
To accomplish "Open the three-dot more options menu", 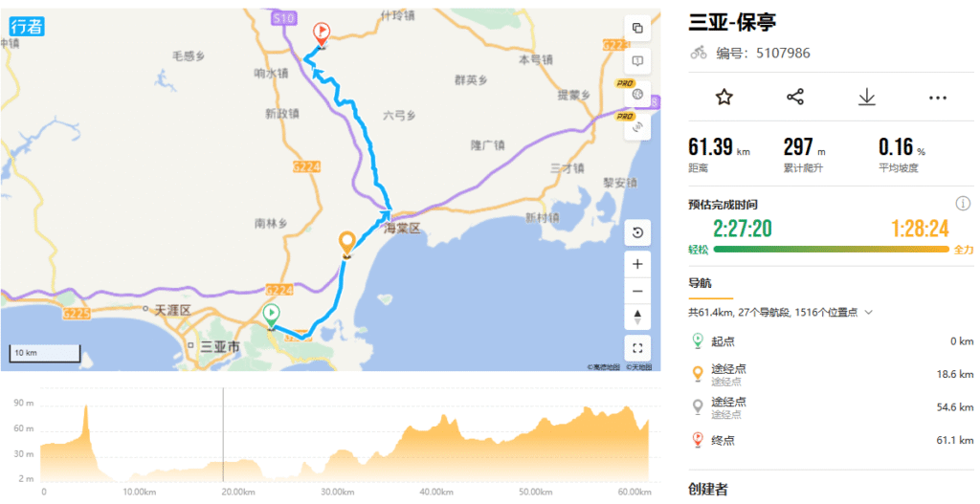I will (x=938, y=98).
